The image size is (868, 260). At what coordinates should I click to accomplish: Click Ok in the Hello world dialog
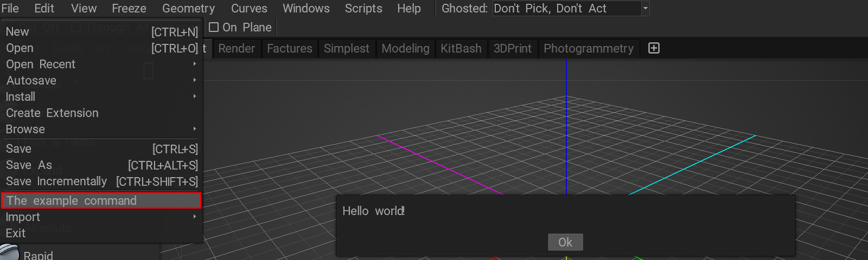point(565,242)
